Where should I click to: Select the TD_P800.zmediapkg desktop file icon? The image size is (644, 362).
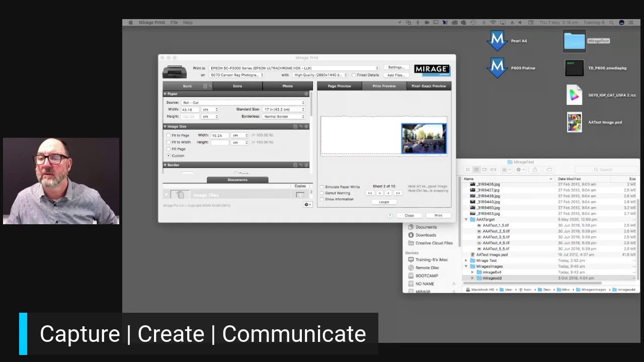[x=574, y=68]
